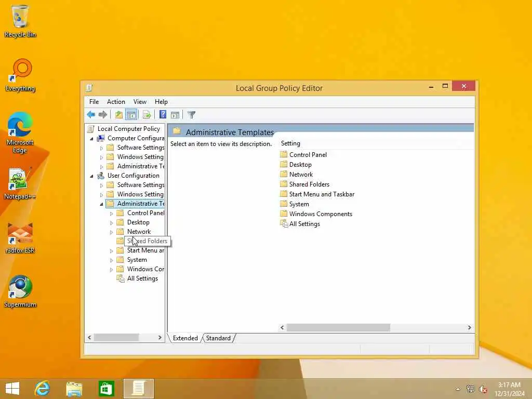Click the tree pane scroll left arrow
This screenshot has width=532, height=399.
89,338
